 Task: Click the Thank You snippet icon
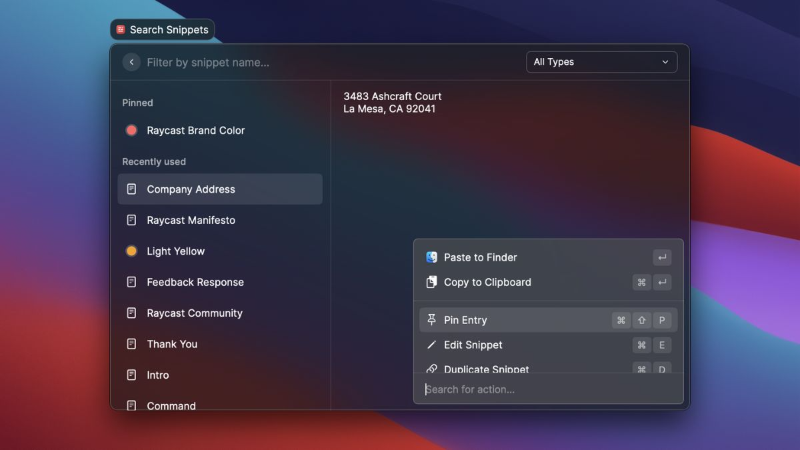click(x=131, y=344)
